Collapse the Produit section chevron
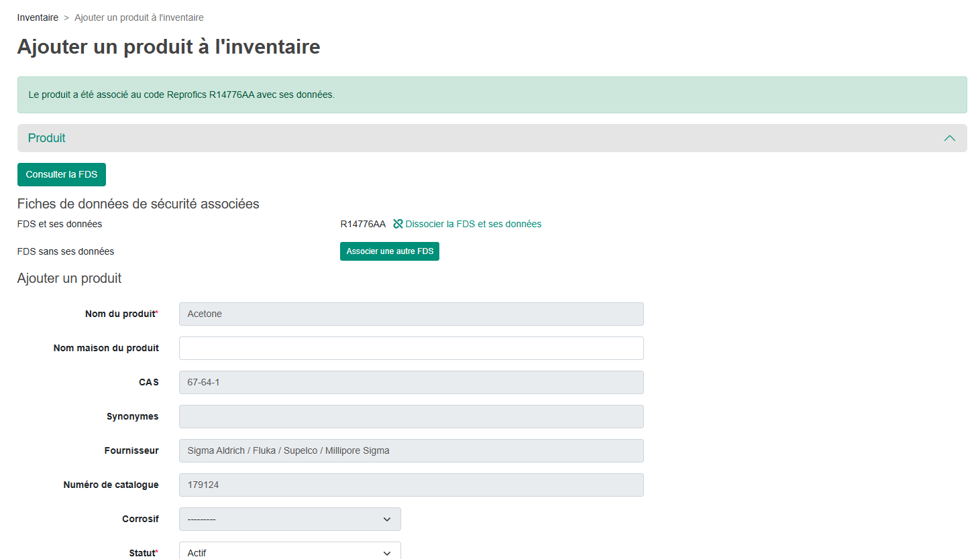Image resolution: width=980 pixels, height=559 pixels. click(x=949, y=138)
